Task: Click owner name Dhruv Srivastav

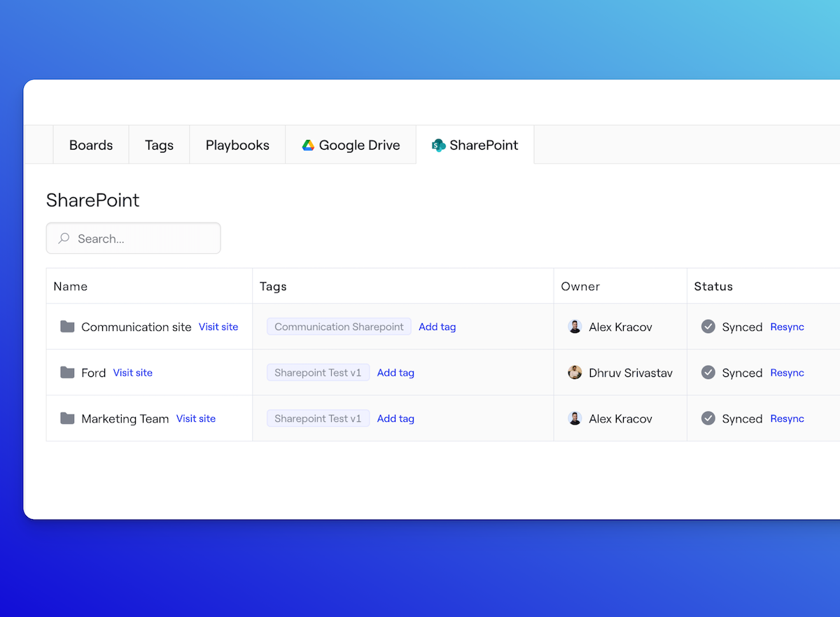Action: (x=631, y=373)
